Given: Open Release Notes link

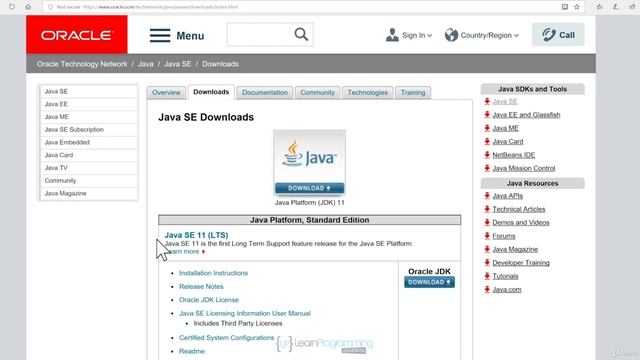Looking at the screenshot, I should click(201, 287).
